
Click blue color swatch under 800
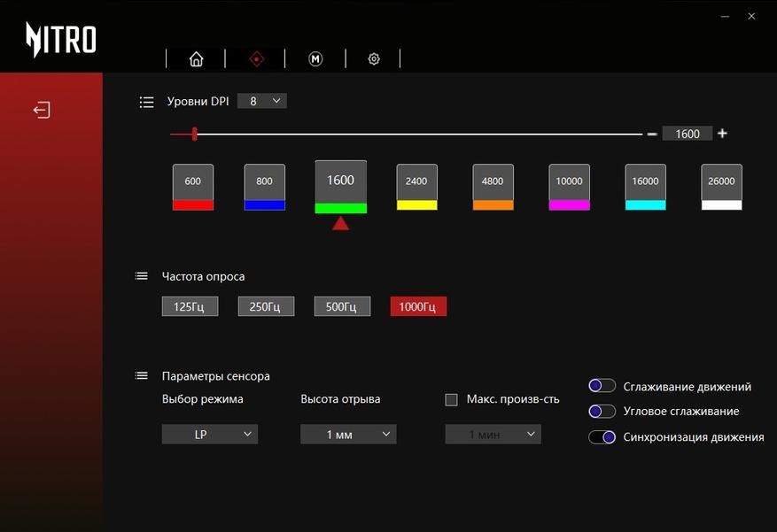pyautogui.click(x=265, y=205)
